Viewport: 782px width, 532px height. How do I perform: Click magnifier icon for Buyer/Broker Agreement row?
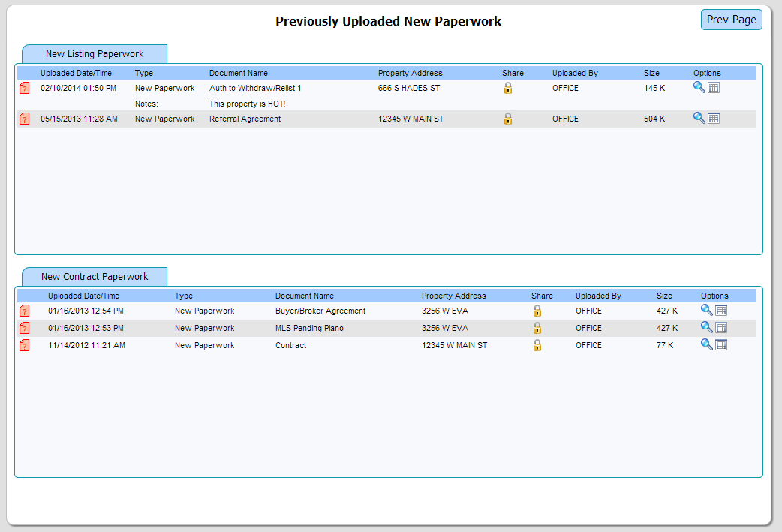pos(706,310)
